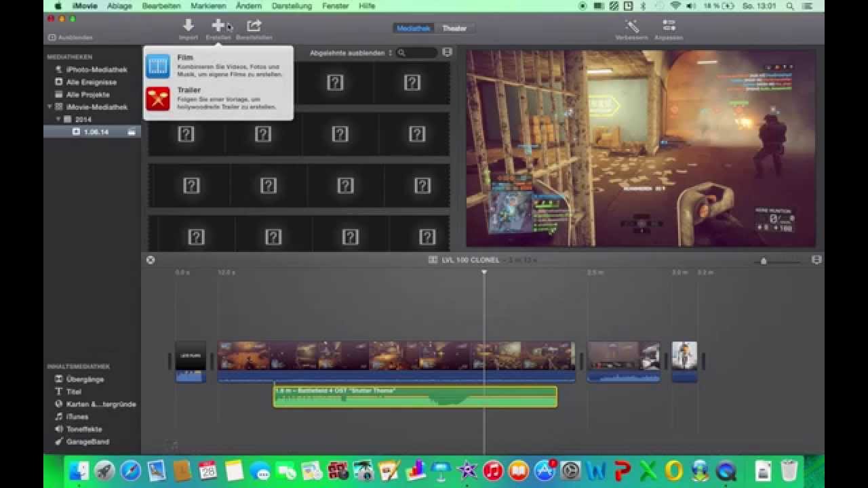This screenshot has height=488, width=868.
Task: Open the Fenster menu
Action: (336, 5)
